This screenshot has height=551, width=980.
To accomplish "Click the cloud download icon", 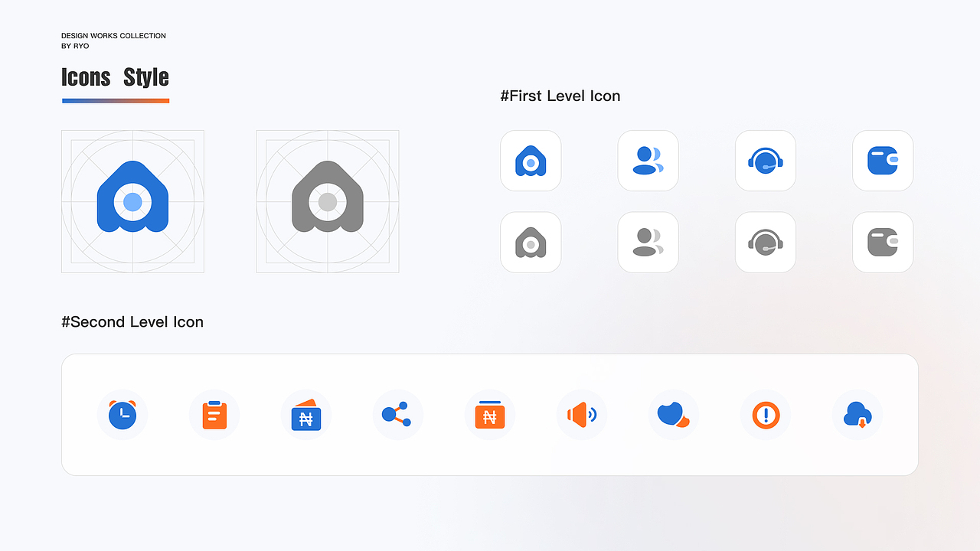I will [857, 415].
